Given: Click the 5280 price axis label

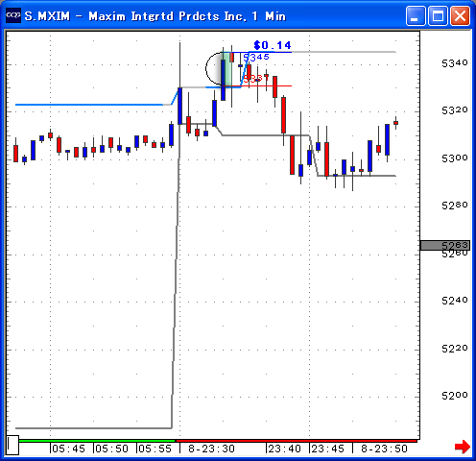Looking at the screenshot, I should tap(455, 206).
